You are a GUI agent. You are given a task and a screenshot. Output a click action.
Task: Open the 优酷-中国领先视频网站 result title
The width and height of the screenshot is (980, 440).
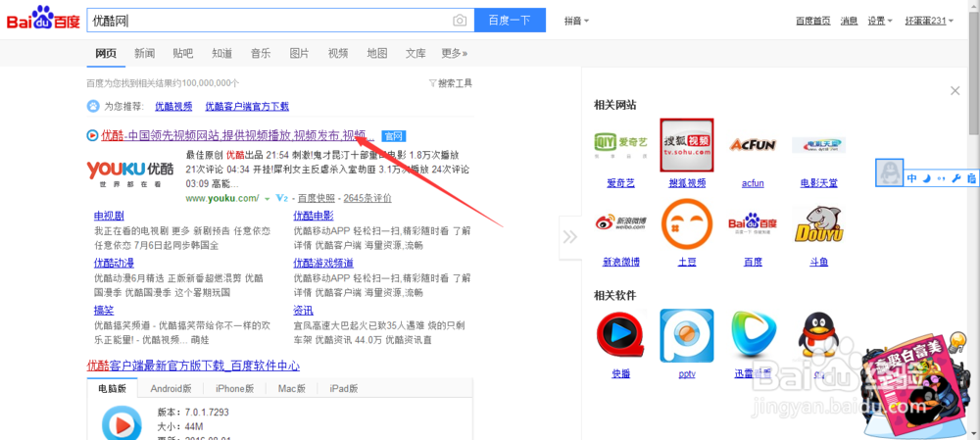click(238, 135)
